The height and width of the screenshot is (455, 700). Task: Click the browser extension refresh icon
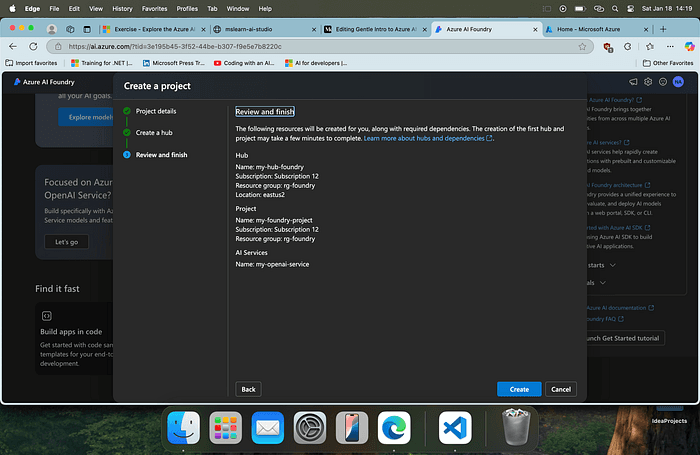coord(627,46)
